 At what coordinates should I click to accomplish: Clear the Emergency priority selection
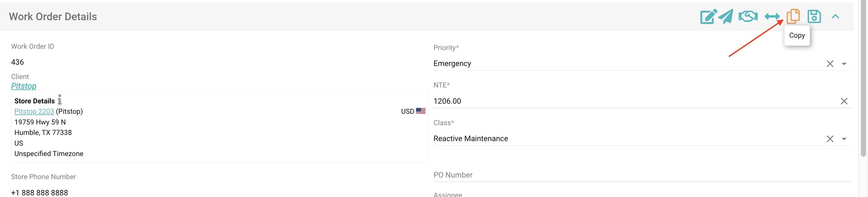(830, 64)
